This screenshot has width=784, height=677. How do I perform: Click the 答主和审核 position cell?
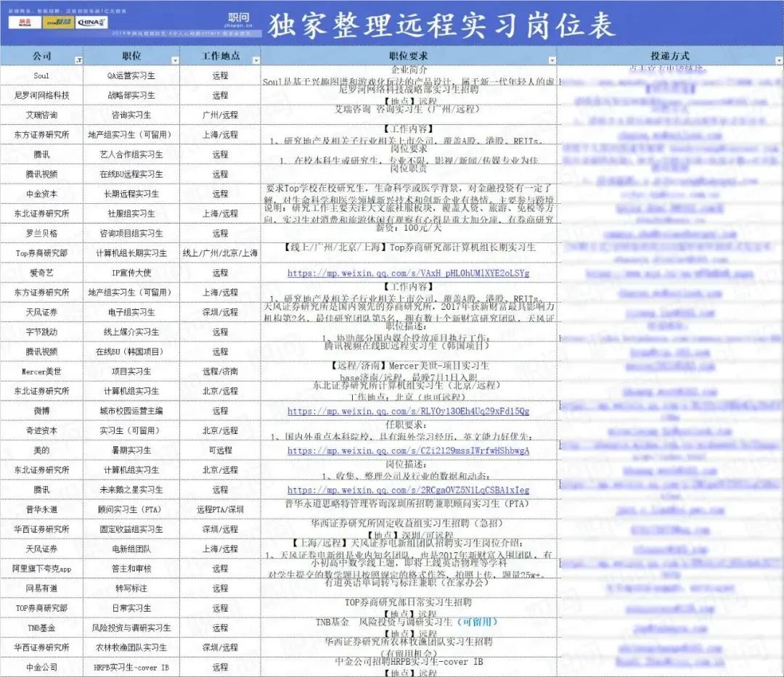(x=131, y=569)
